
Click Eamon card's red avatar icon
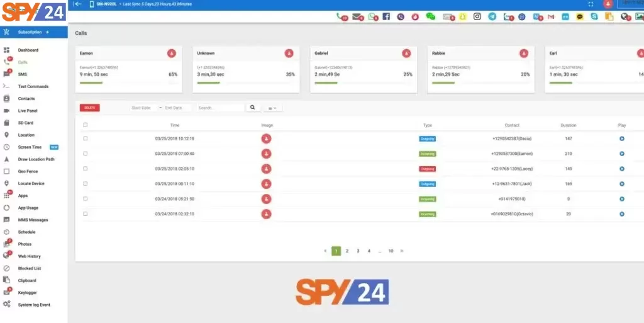click(172, 53)
